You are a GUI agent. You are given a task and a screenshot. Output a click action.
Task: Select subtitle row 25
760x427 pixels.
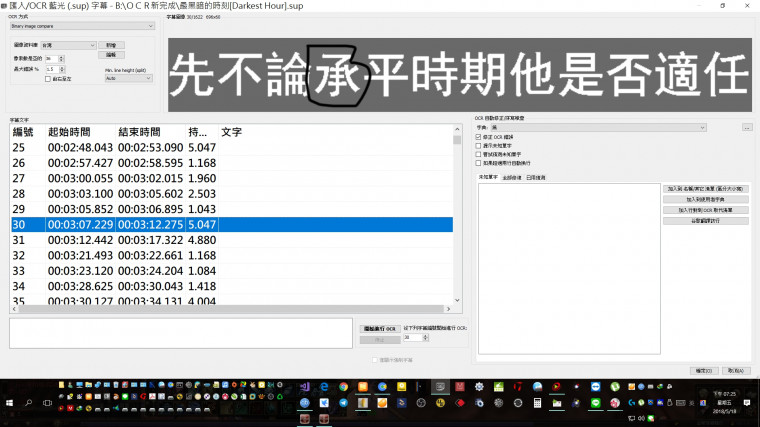[232, 147]
